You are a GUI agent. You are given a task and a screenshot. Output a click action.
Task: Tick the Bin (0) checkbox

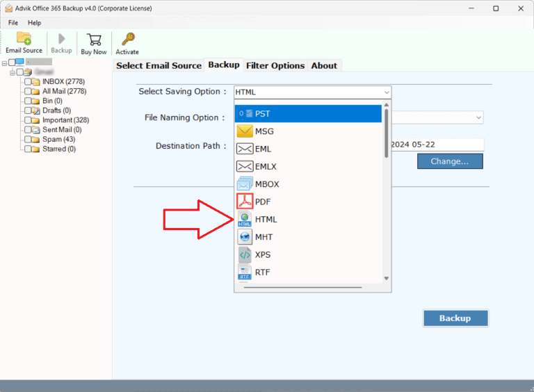pos(28,101)
